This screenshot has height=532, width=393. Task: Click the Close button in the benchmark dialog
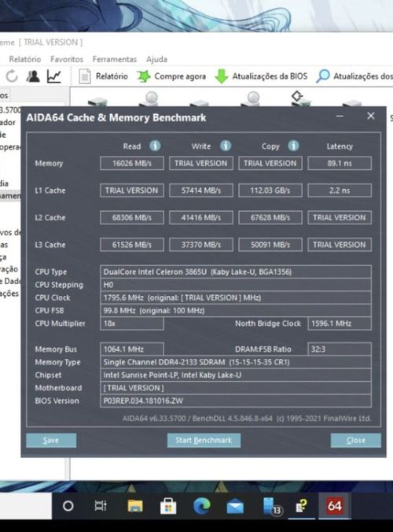pyautogui.click(x=356, y=440)
